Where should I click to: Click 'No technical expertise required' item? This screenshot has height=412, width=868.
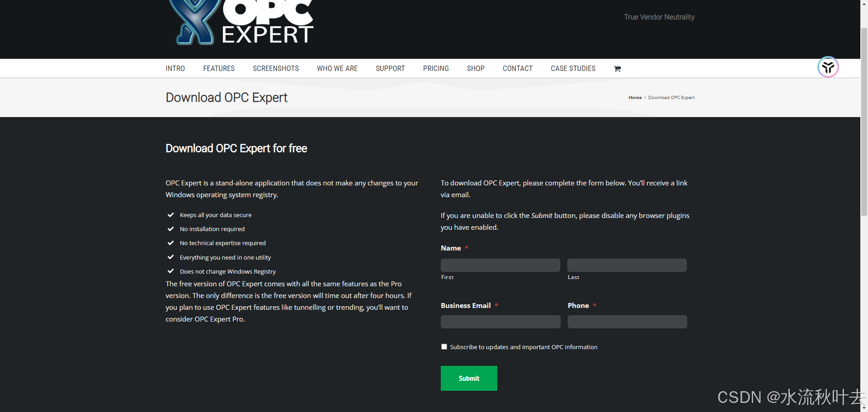click(223, 243)
